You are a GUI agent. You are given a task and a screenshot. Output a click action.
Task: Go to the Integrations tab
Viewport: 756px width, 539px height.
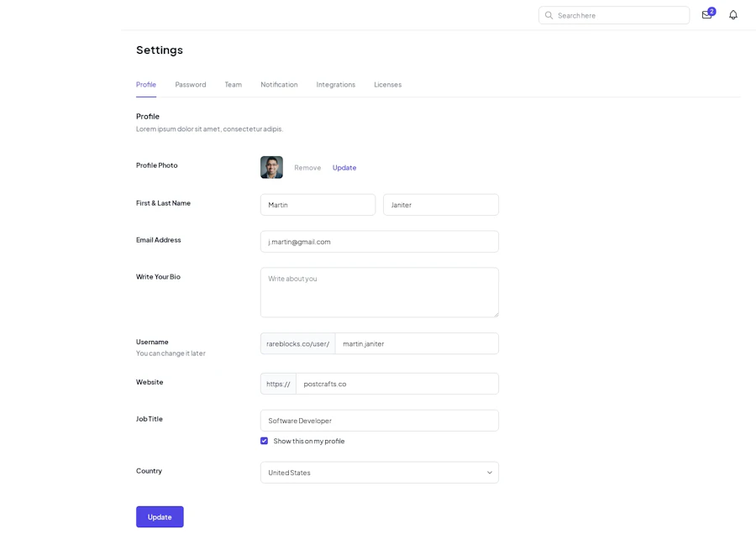pyautogui.click(x=335, y=85)
